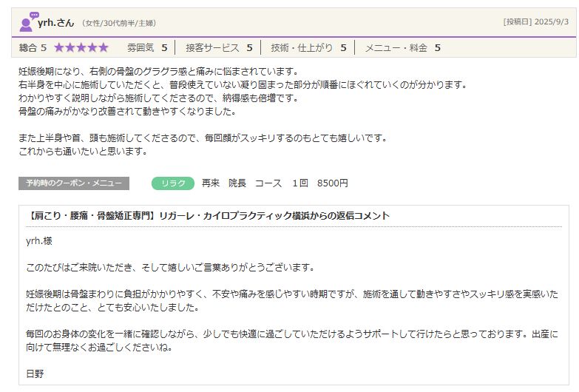Click the 女性/30代前半/主婦 reviewer profile text
The height and width of the screenshot is (392, 579).
(118, 23)
